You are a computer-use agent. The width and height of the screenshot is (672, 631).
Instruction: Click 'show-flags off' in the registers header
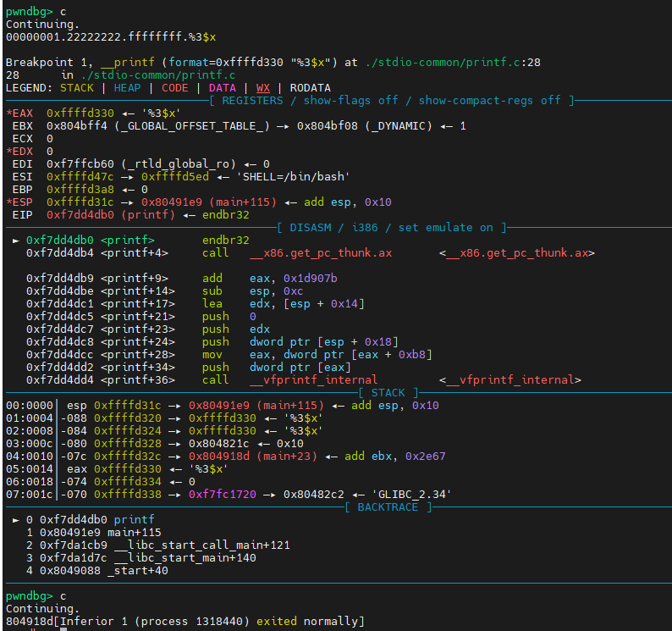350,100
